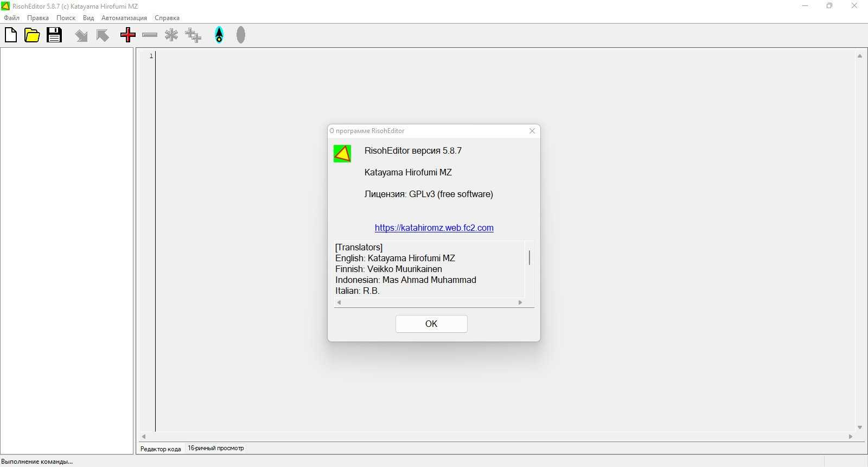868x467 pixels.
Task: Click the down-right arrow import toolbar icon
Action: pyautogui.click(x=81, y=36)
